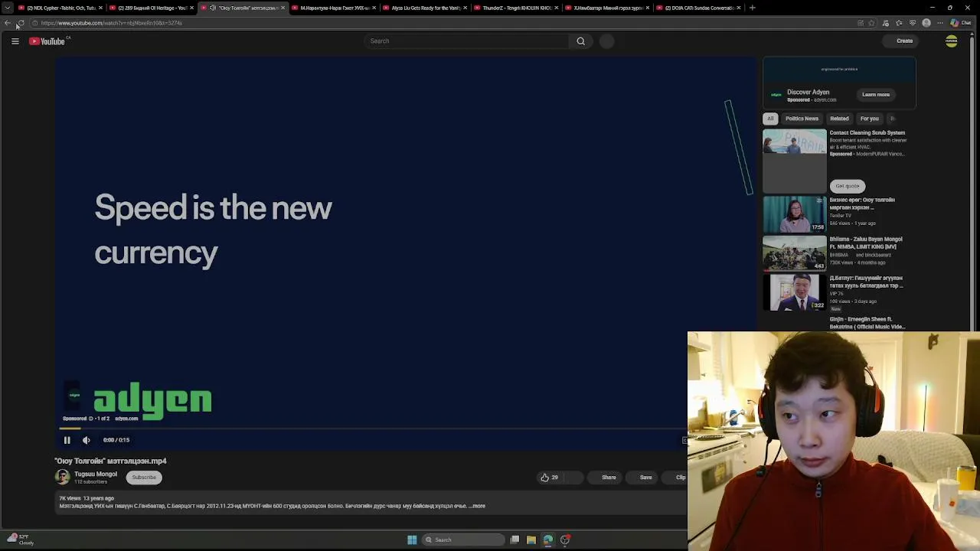980x551 pixels.
Task: Switch to the ThunderZ Tengri tab
Action: [x=516, y=8]
